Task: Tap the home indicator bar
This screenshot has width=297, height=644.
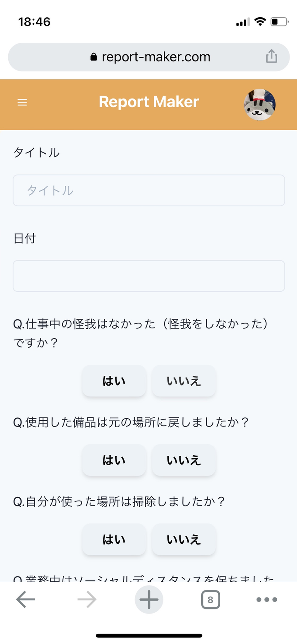Action: click(149, 635)
